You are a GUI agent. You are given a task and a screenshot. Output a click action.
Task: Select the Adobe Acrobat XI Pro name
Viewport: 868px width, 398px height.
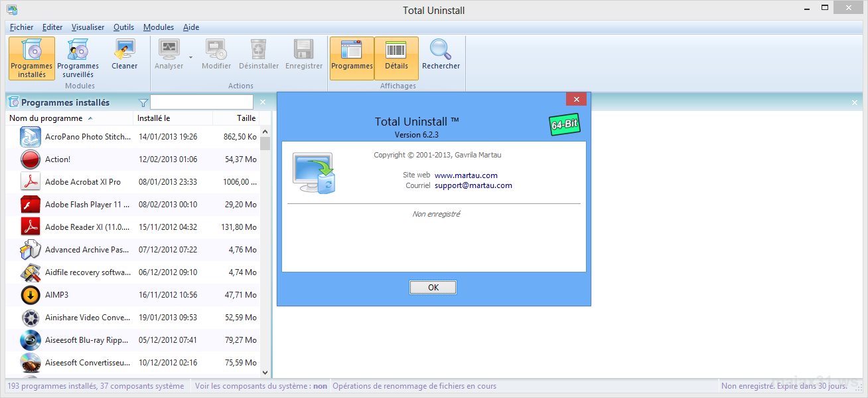(83, 182)
